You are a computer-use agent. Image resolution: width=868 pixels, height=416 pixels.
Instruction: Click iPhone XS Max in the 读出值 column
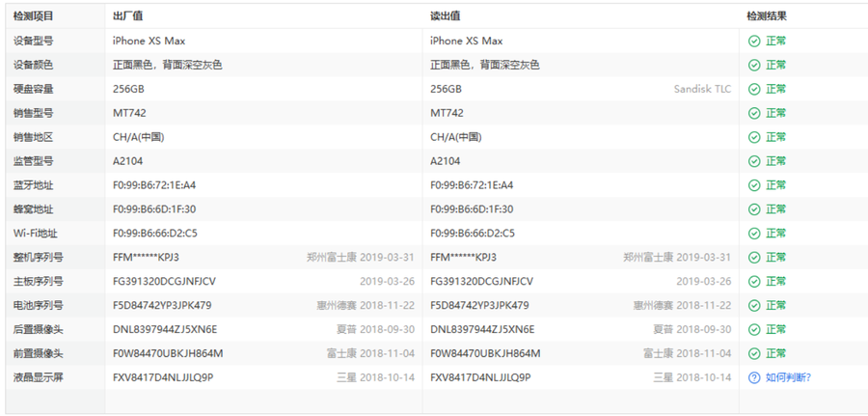[467, 41]
